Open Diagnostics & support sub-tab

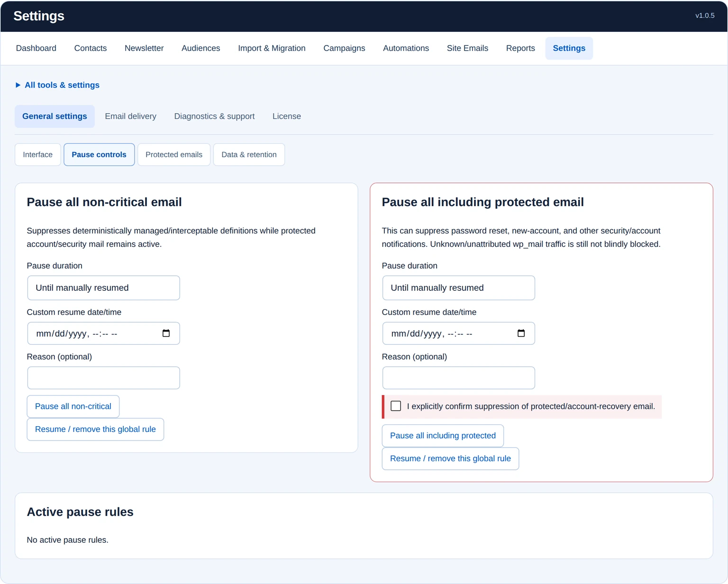click(214, 117)
